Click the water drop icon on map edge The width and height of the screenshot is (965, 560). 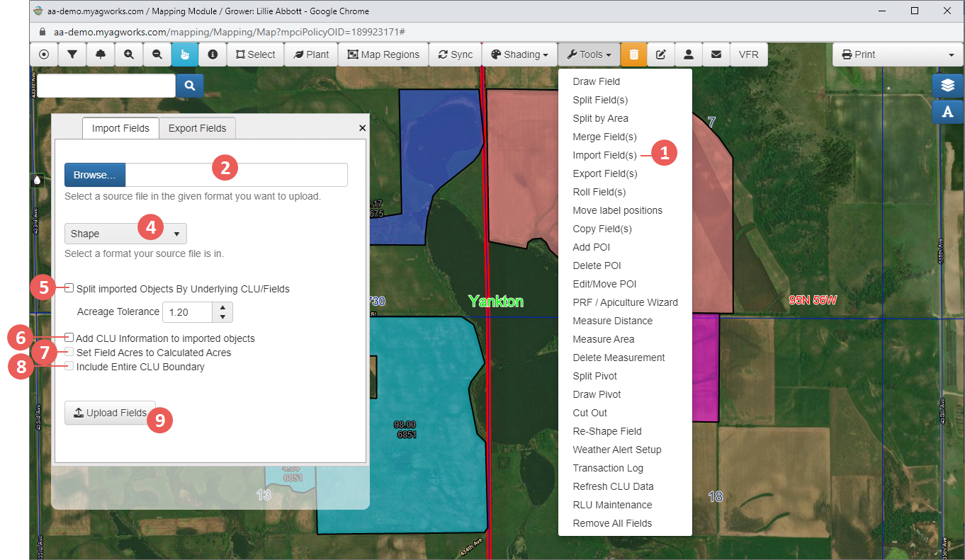[38, 181]
